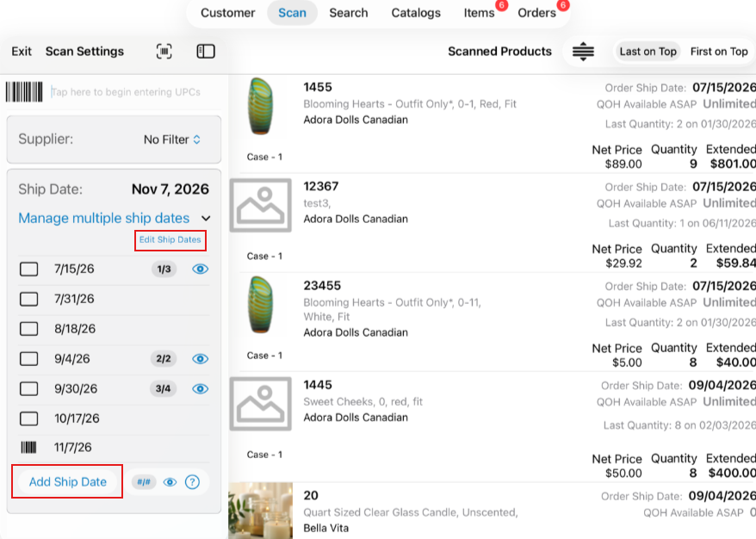Screen dimensions: 756x539
Task: Select the First on Top sort option
Action: click(x=718, y=52)
